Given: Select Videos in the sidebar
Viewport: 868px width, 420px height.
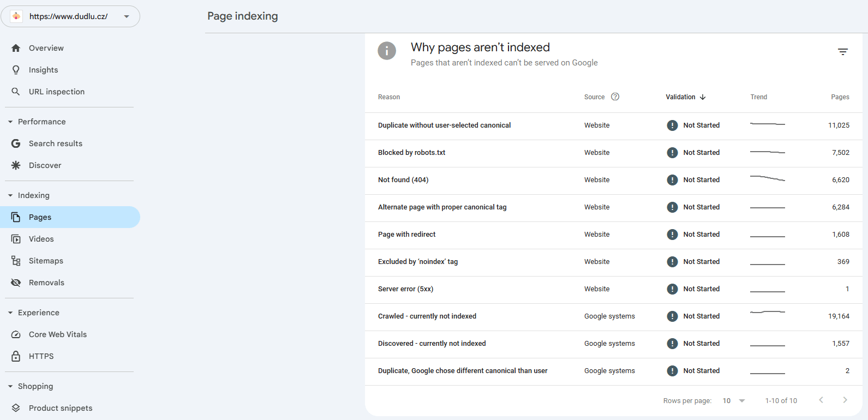Looking at the screenshot, I should [41, 239].
